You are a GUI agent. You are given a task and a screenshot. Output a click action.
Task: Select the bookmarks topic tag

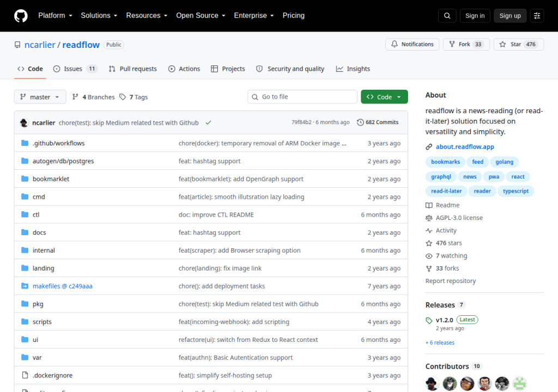pyautogui.click(x=445, y=162)
